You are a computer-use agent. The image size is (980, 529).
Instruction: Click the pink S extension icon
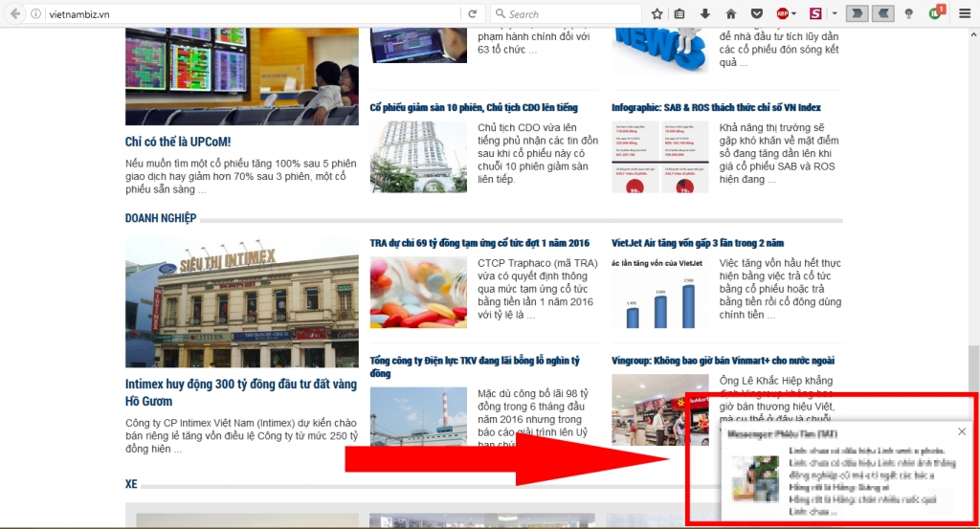tap(815, 13)
